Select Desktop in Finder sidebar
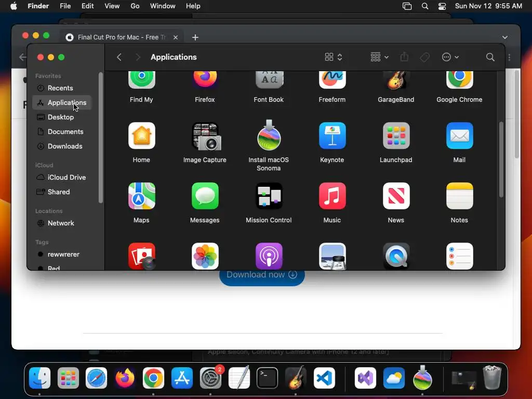Viewport: 532px width, 399px height. (62, 117)
